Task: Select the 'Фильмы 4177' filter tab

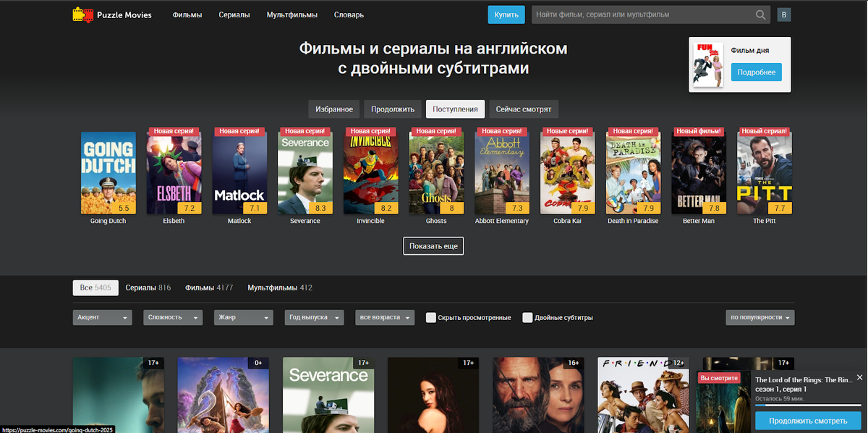Action: 209,287
